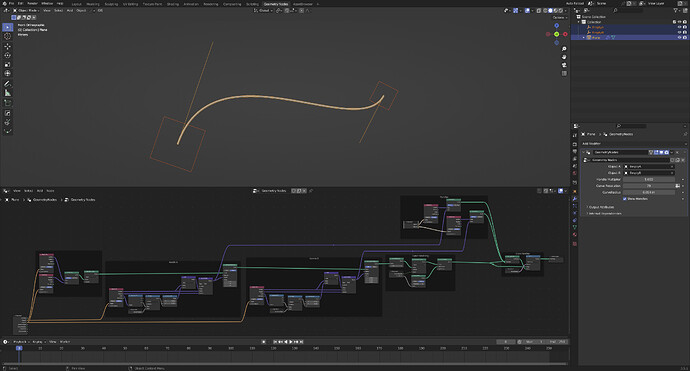Select the Select Box tool in viewport toolbar
The width and height of the screenshot is (690, 371).
(x=7, y=27)
